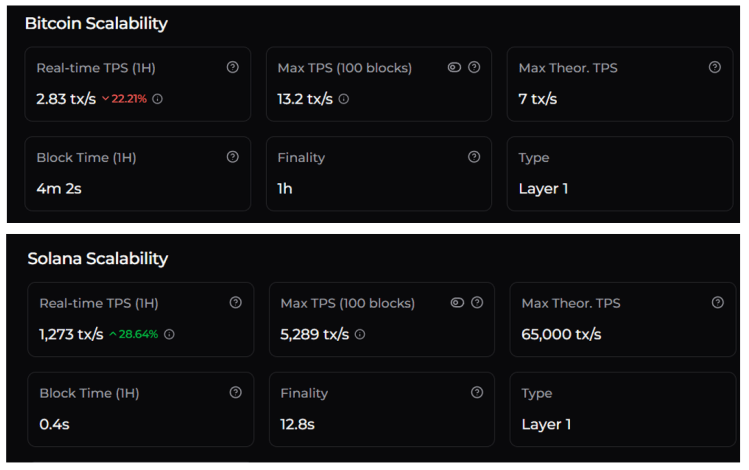
Task: Click Bitcoin's red 22.21% change indicator
Action: (x=125, y=99)
